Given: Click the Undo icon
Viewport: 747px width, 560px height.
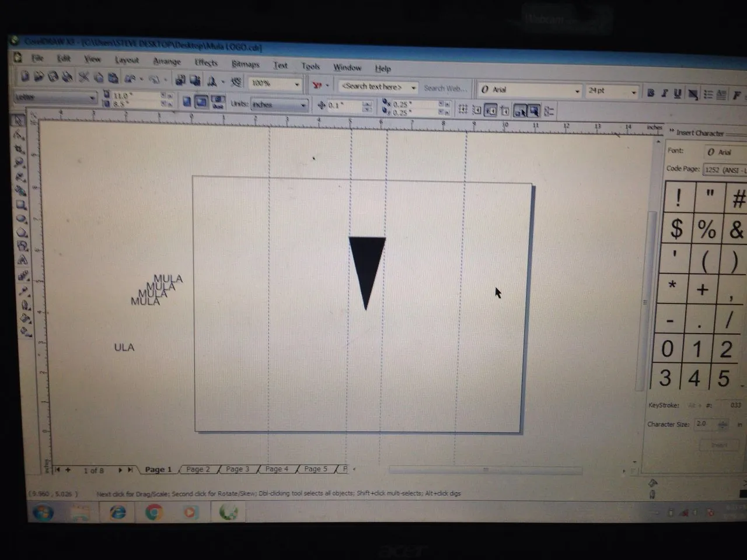Looking at the screenshot, I should (129, 78).
